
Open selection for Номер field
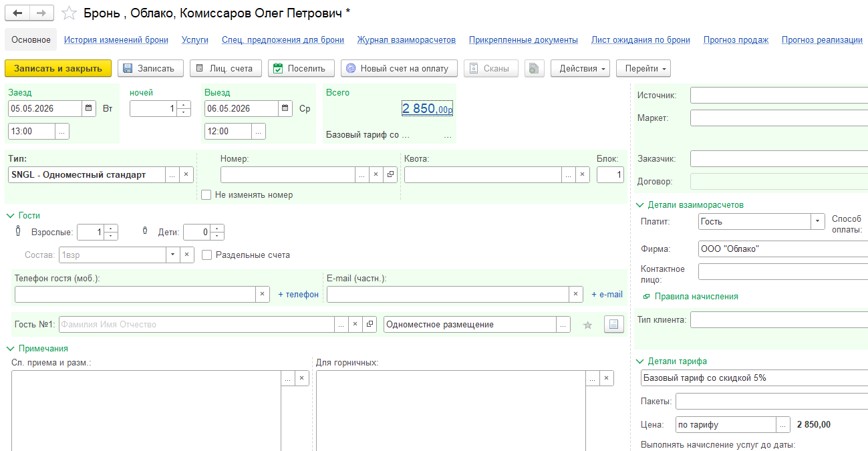click(x=362, y=175)
